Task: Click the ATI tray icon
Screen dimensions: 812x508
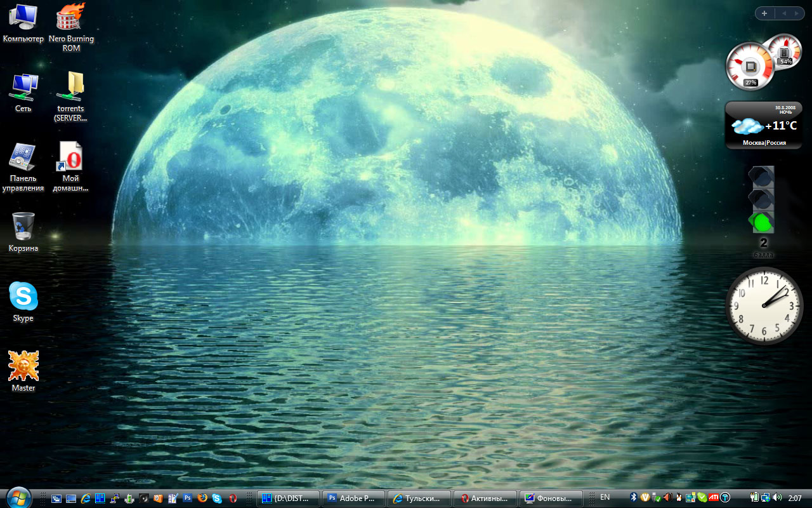Action: pyautogui.click(x=714, y=497)
